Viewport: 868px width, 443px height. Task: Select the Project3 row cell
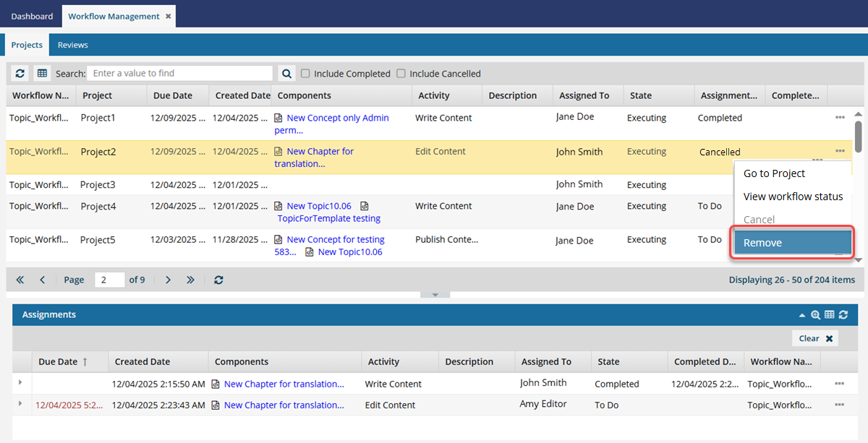pyautogui.click(x=98, y=184)
